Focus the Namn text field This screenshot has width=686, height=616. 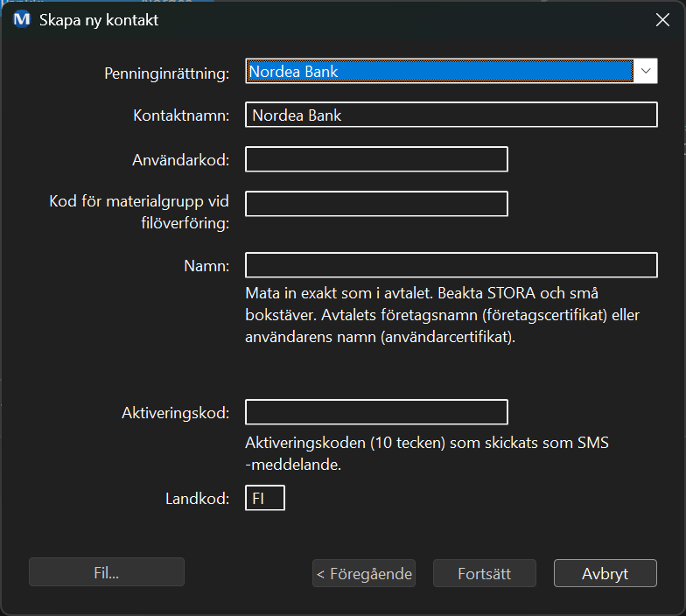[x=451, y=265]
